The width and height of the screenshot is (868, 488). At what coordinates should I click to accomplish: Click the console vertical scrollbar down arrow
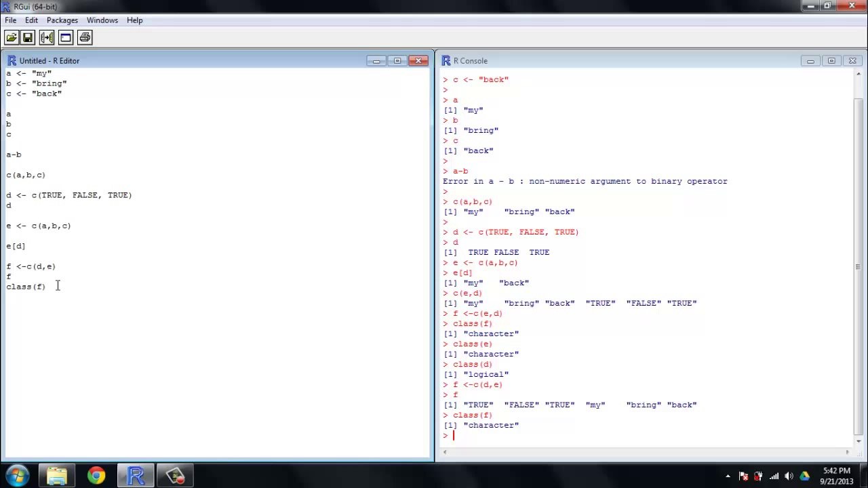click(x=858, y=441)
